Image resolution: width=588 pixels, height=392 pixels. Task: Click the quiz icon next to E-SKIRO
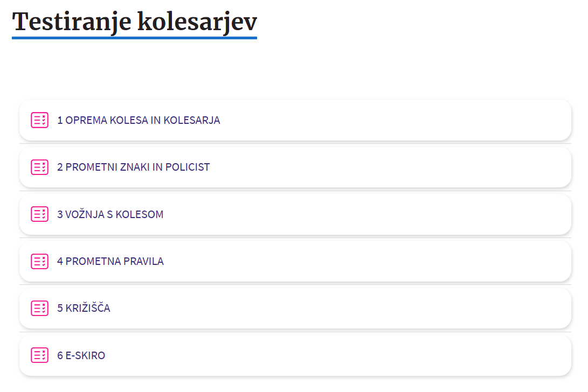click(x=39, y=355)
